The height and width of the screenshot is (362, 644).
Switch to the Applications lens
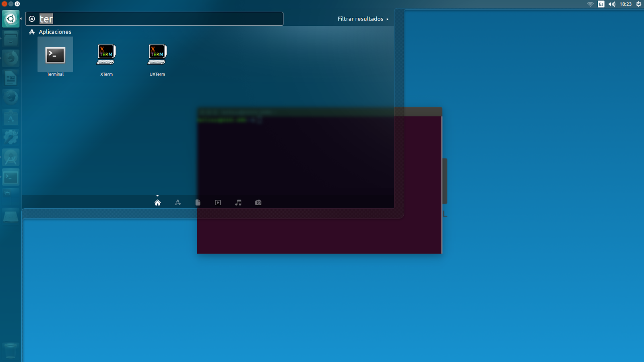coord(178,202)
